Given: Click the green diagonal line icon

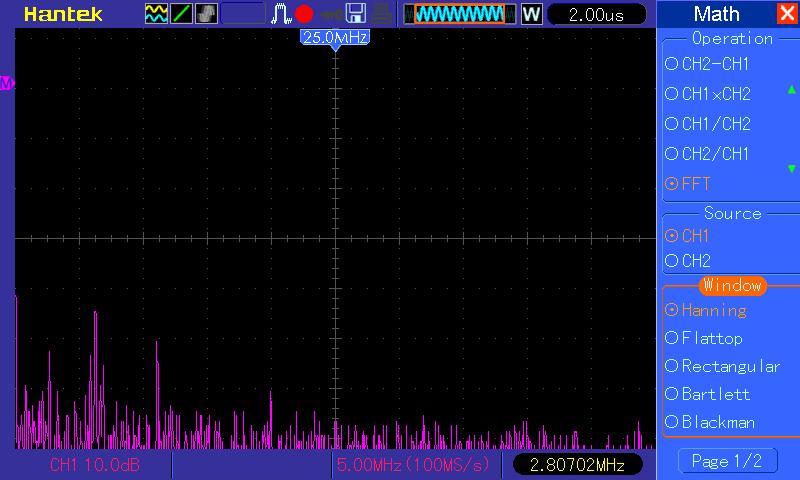Looking at the screenshot, I should click(181, 14).
